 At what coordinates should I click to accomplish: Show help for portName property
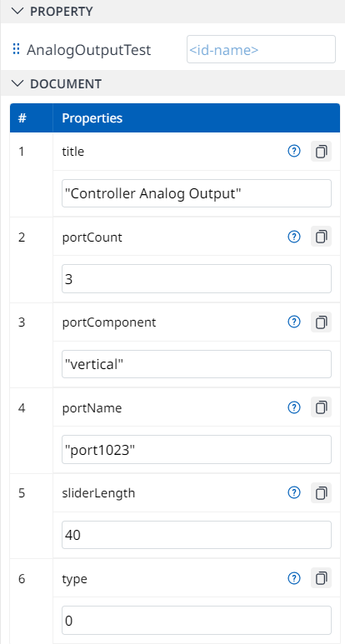pos(294,407)
